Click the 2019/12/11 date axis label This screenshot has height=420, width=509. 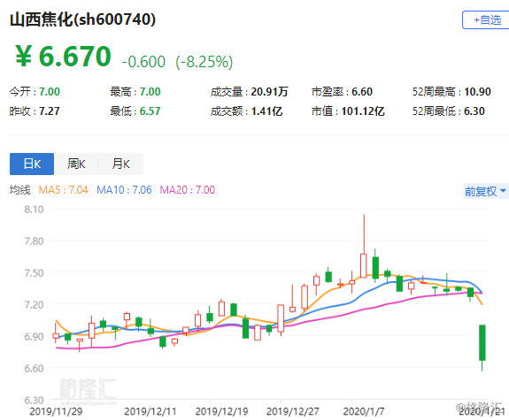click(x=150, y=411)
